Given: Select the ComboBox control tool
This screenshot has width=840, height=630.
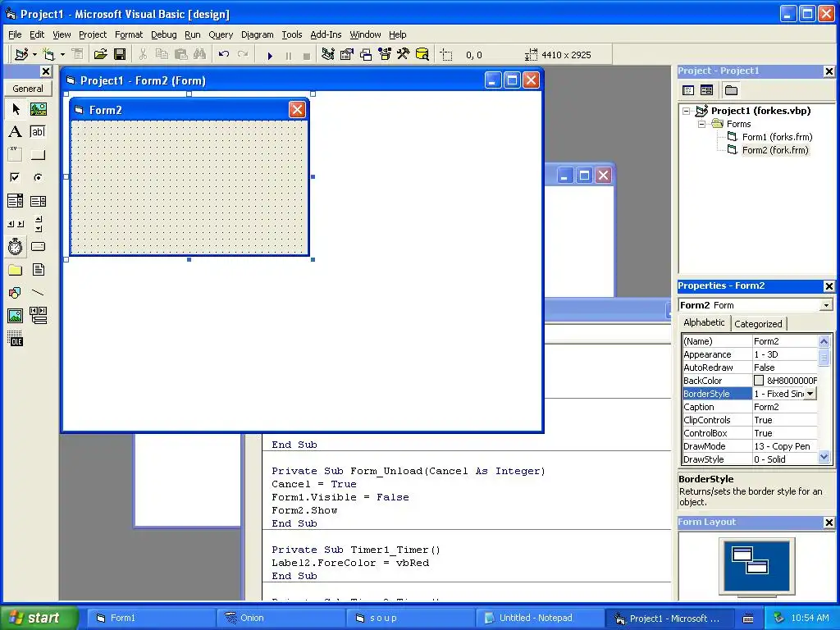Looking at the screenshot, I should [16, 201].
